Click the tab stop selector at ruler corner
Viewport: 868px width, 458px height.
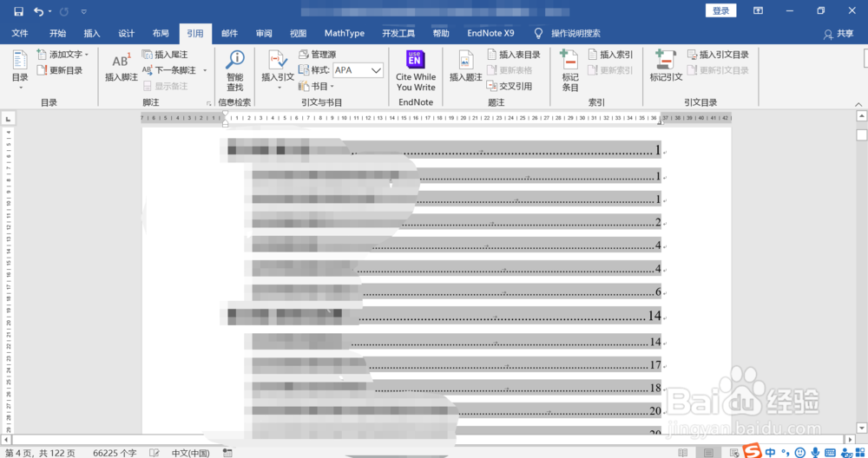point(8,118)
